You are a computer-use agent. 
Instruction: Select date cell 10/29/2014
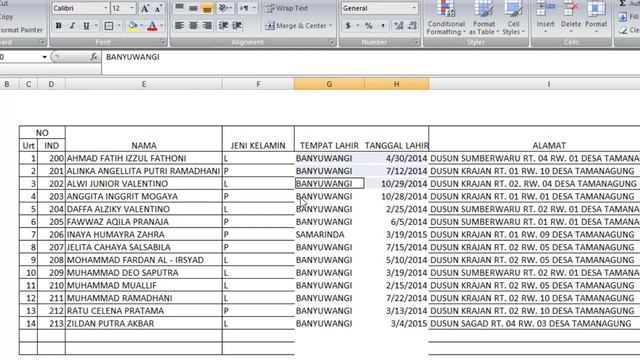(x=396, y=184)
